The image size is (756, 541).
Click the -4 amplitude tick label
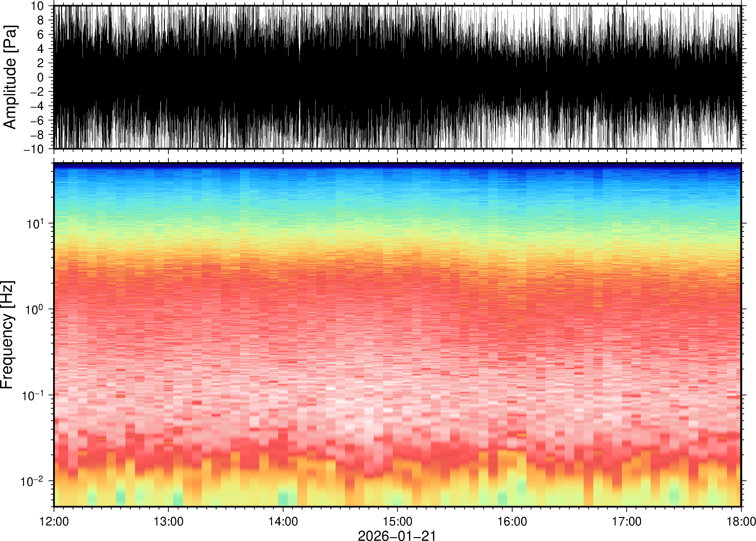37,106
